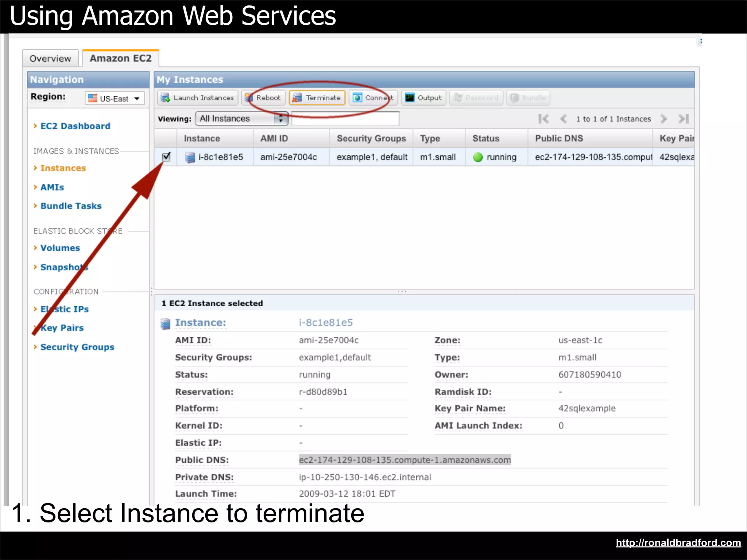Viewport: 747px width, 560px height.
Task: Select the Amazon EC2 tab
Action: [120, 58]
